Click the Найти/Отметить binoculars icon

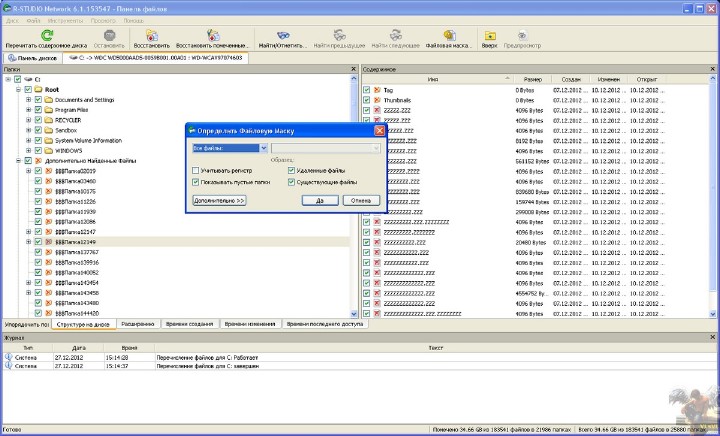[x=283, y=35]
